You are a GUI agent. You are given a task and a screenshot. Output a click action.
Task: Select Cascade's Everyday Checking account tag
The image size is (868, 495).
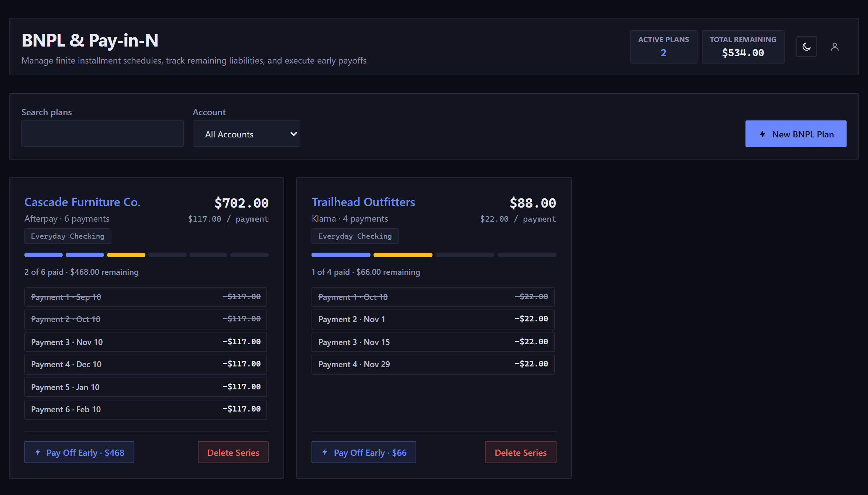pos(68,236)
